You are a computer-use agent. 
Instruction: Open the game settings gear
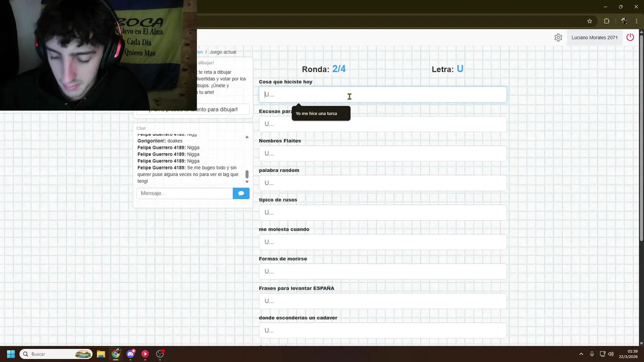click(558, 38)
